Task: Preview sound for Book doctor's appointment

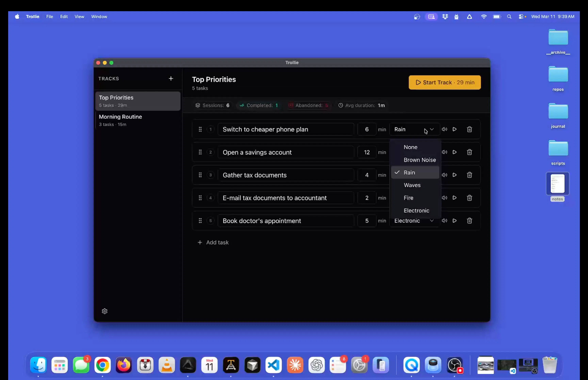Action: pos(444,221)
